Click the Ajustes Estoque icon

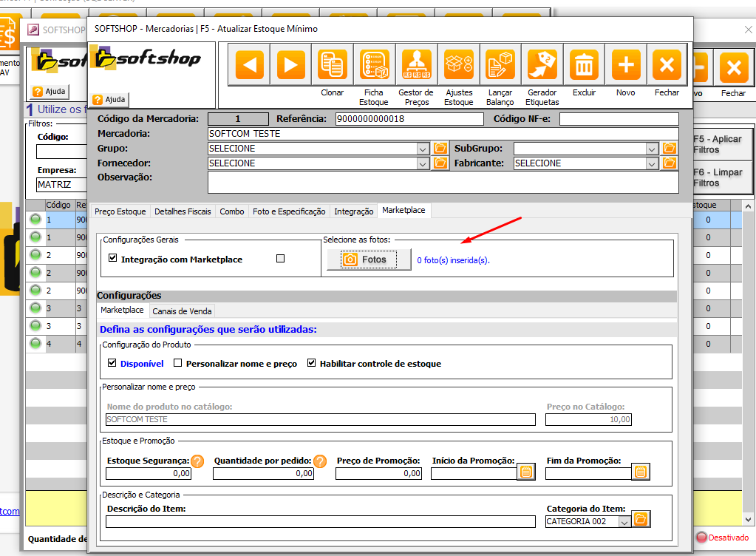click(x=458, y=66)
